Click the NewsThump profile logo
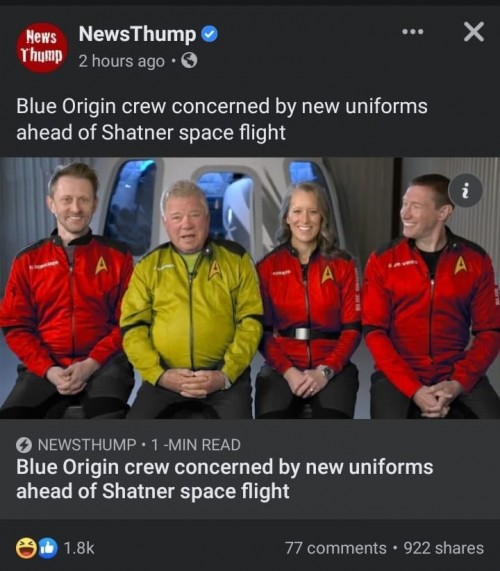Screen dimensions: 500x571 point(42,47)
